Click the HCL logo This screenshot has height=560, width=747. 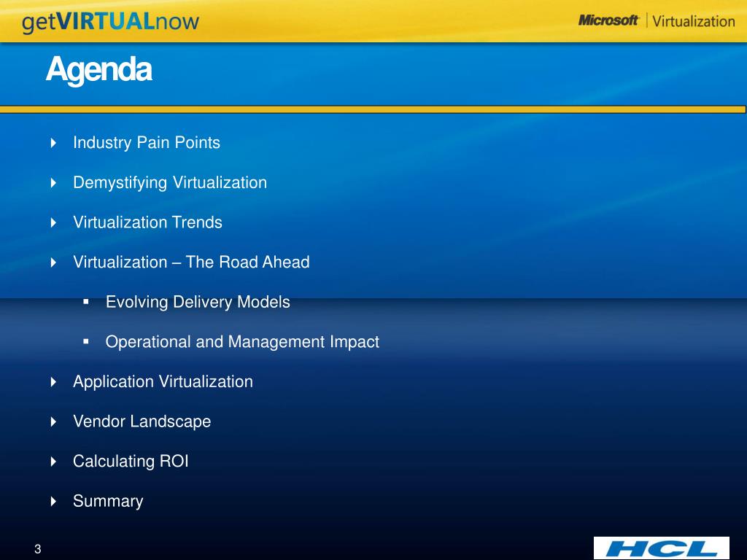(661, 548)
